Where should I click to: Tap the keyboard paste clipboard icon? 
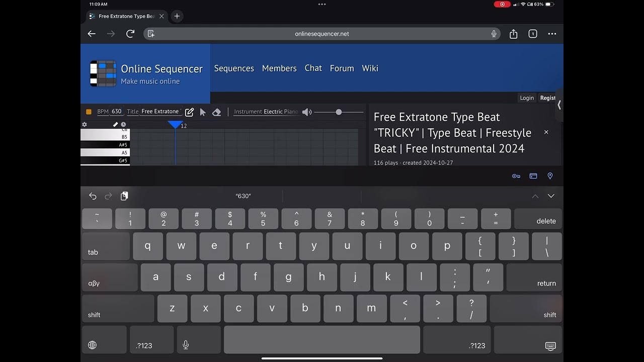[124, 196]
